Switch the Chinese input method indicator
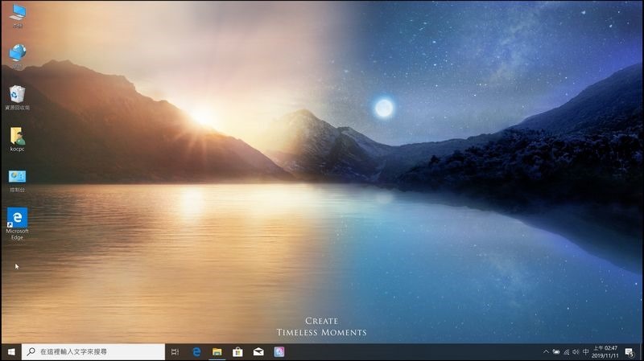 586,352
